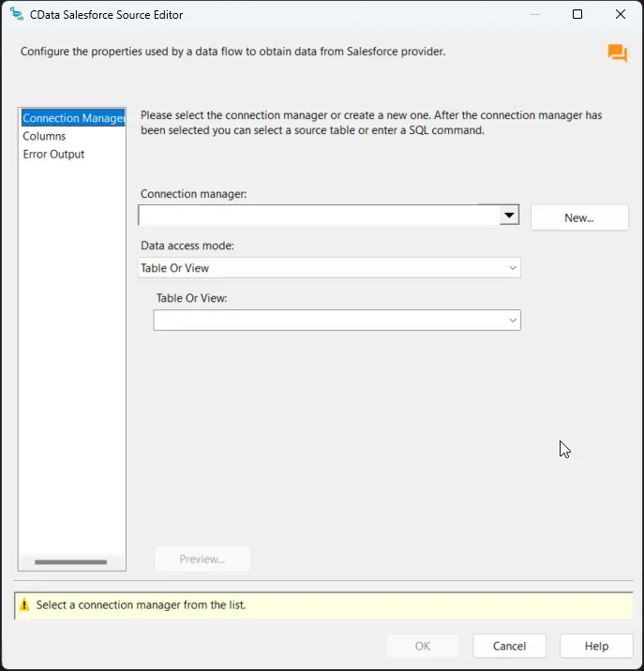Open the Error Output page
The height and width of the screenshot is (671, 644).
pos(53,154)
